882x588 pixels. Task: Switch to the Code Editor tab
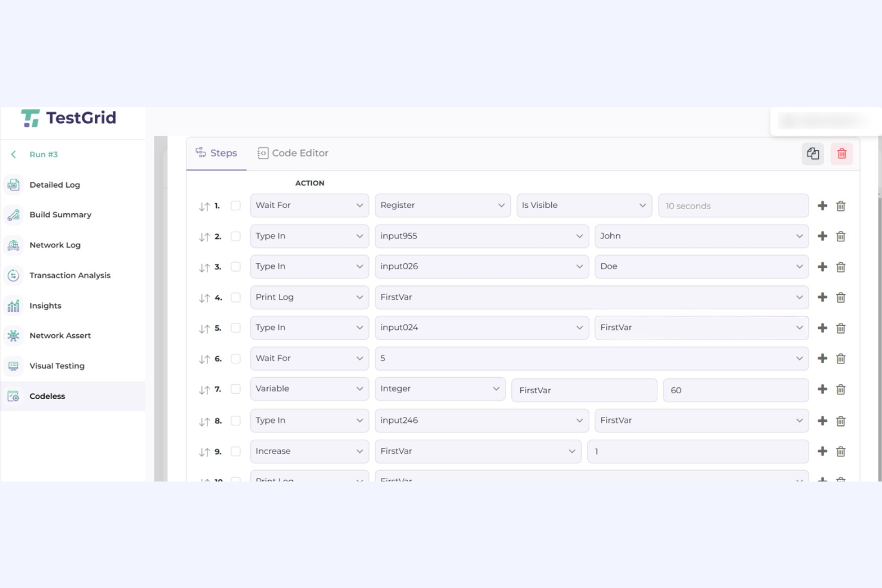(x=293, y=153)
